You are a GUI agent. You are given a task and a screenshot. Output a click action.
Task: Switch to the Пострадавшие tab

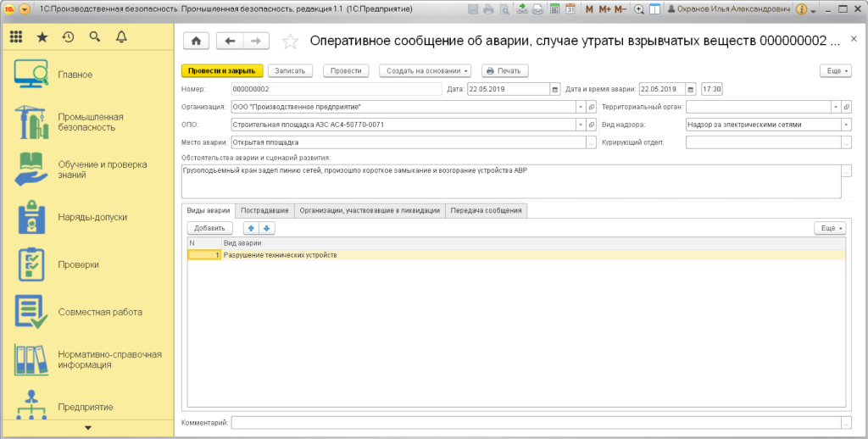(x=264, y=210)
